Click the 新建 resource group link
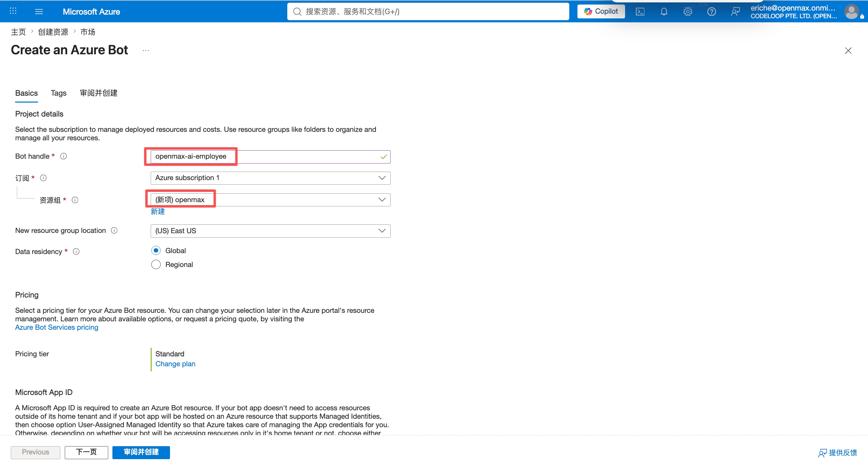Screen dimensions: 868x470 [157, 211]
